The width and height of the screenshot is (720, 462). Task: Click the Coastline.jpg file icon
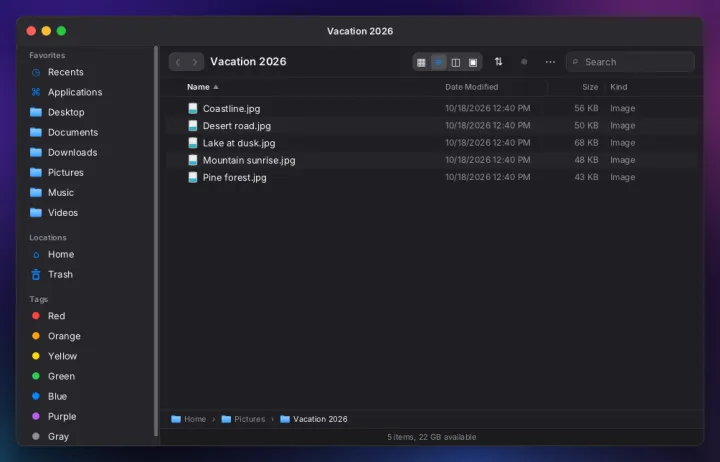[x=193, y=108]
